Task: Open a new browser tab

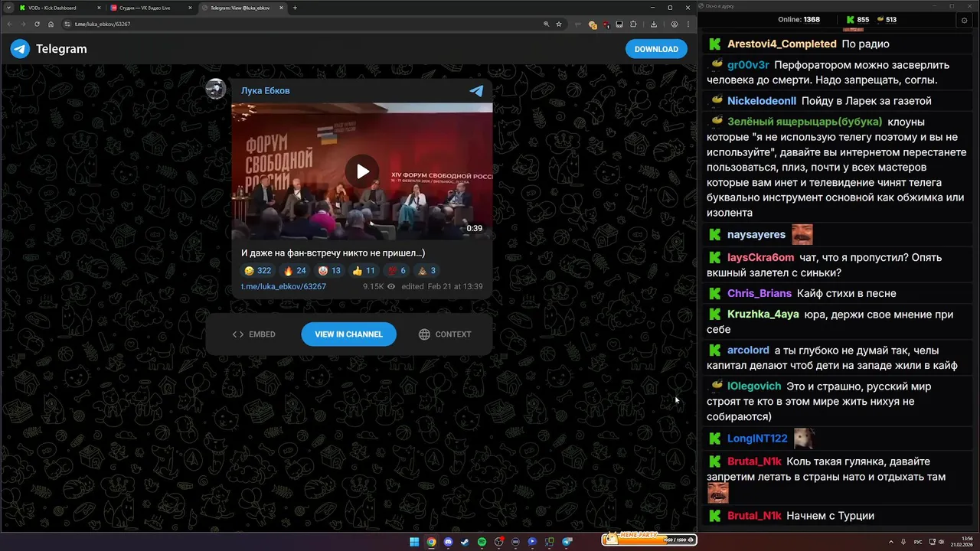Action: pos(296,8)
